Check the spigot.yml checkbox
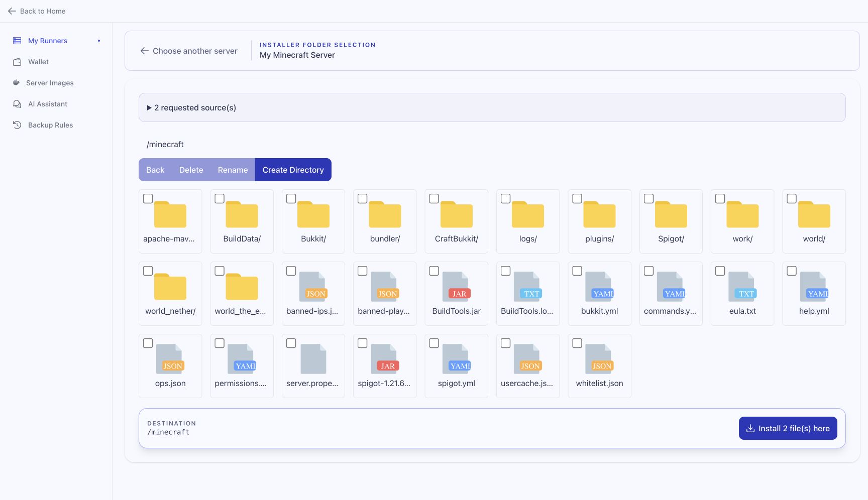Image resolution: width=868 pixels, height=500 pixels. point(434,343)
